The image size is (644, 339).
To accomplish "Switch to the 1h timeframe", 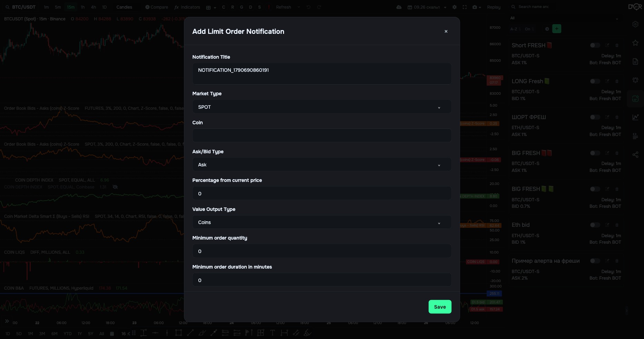I will [82, 7].
